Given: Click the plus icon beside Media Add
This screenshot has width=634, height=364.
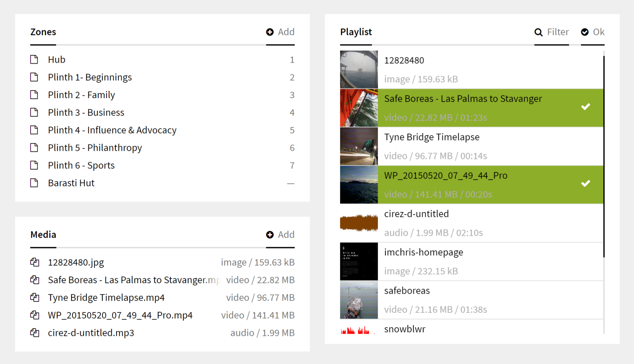Looking at the screenshot, I should tap(270, 235).
